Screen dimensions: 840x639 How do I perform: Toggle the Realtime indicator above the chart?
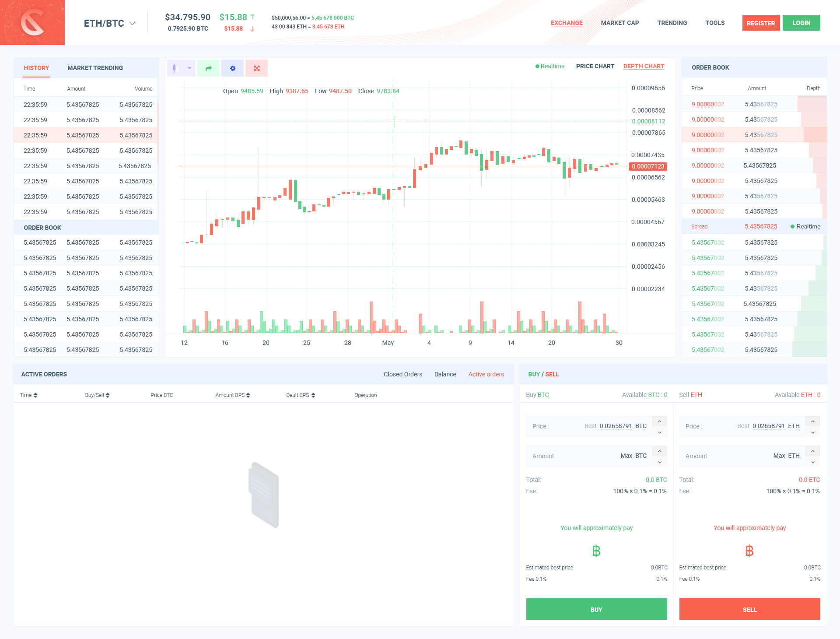tap(550, 66)
